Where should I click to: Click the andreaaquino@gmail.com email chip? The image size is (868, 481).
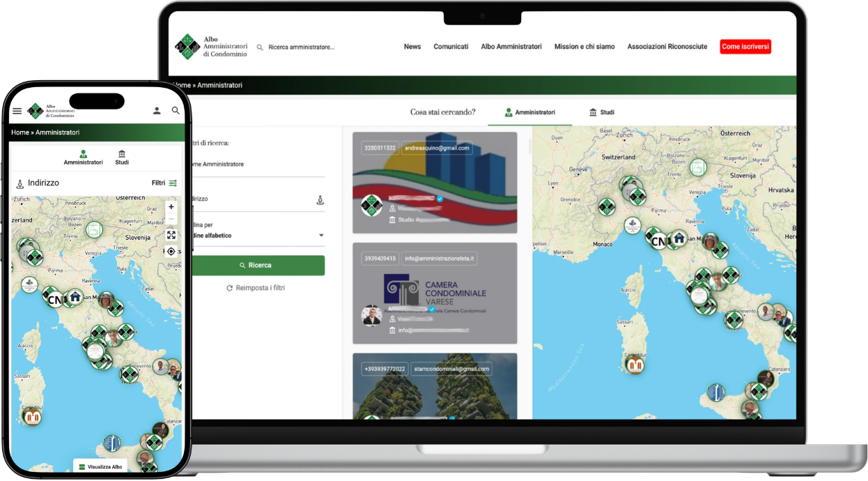tap(437, 148)
